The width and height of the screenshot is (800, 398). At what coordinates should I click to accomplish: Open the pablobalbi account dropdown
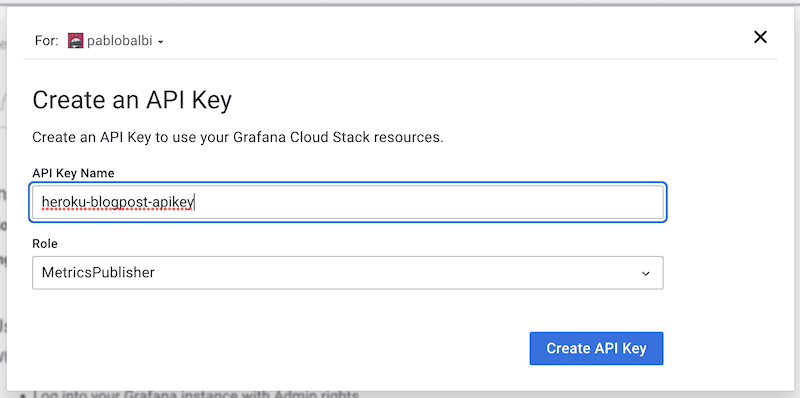[x=116, y=41]
